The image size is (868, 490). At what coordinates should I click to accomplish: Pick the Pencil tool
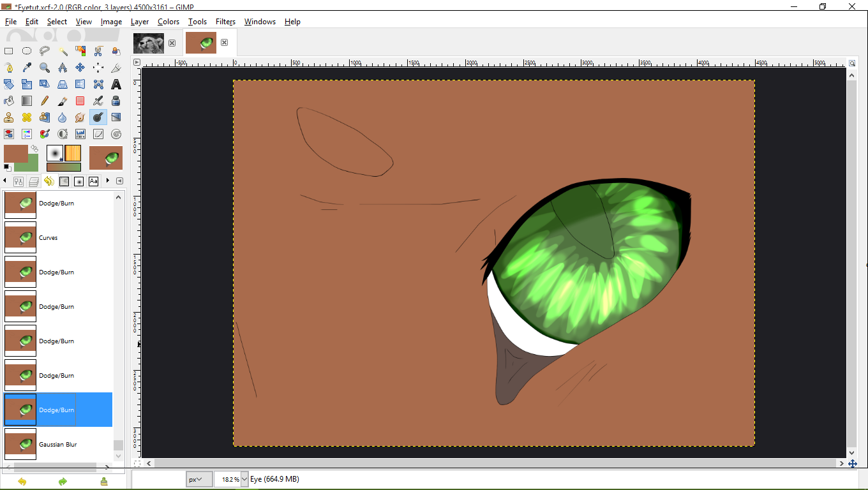45,101
